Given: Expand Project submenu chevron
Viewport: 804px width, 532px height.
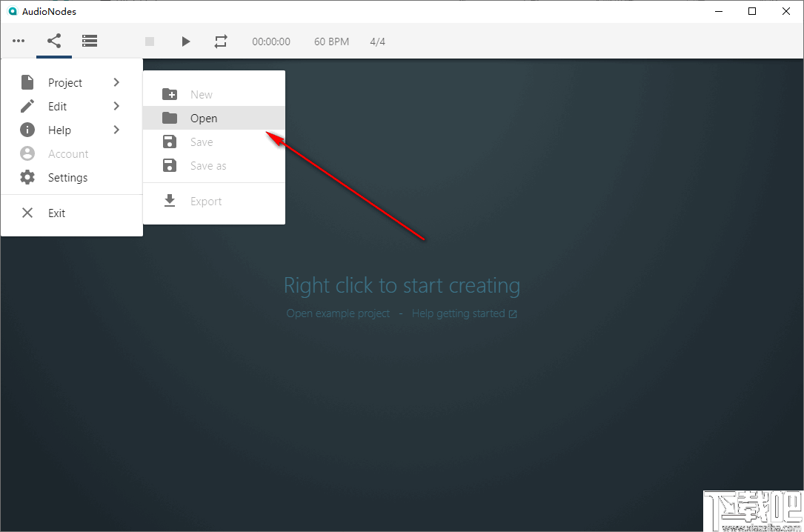Looking at the screenshot, I should pyautogui.click(x=116, y=82).
